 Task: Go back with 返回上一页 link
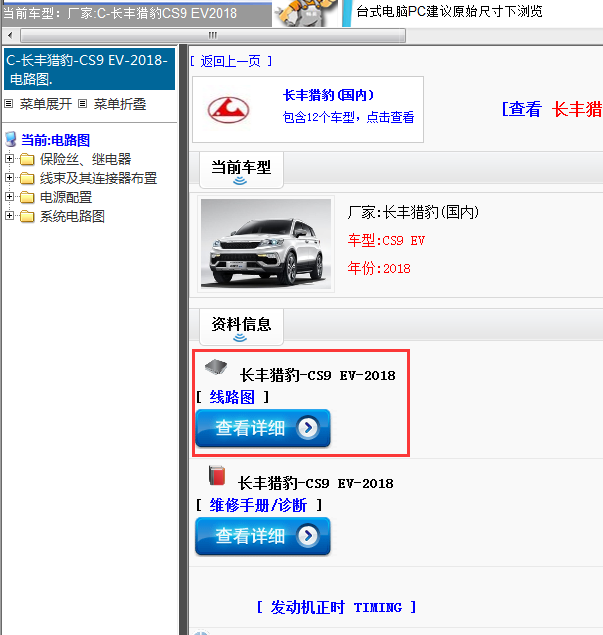click(x=231, y=61)
